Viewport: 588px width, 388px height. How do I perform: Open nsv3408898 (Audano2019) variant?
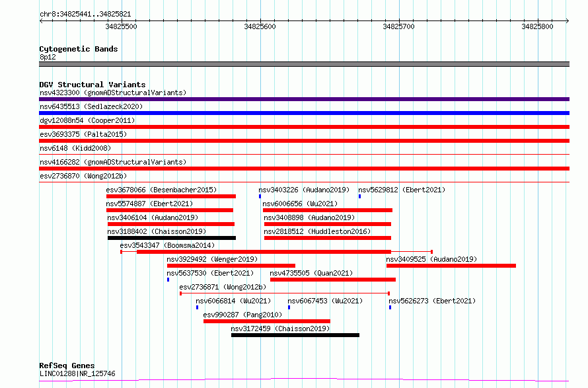[x=309, y=217]
